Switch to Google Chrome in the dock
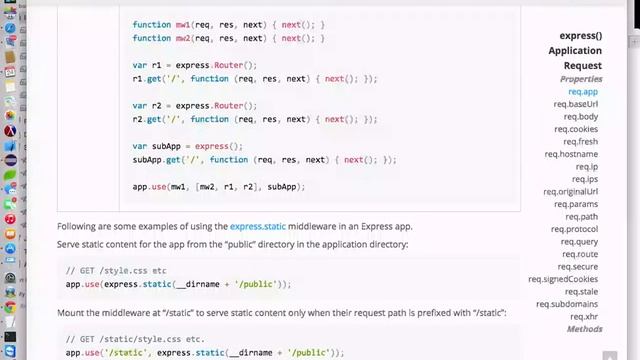Viewport: 640px width, 360px height. coord(10,307)
